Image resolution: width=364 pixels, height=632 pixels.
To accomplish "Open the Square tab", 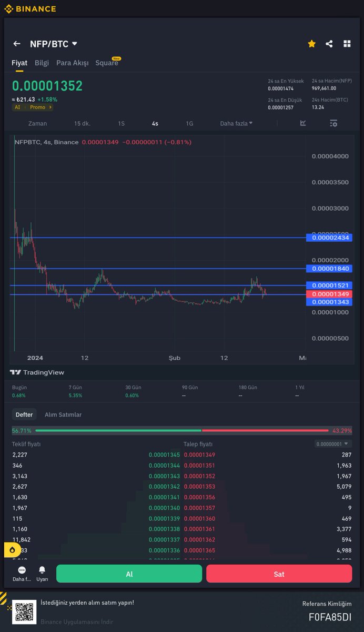I will click(107, 63).
